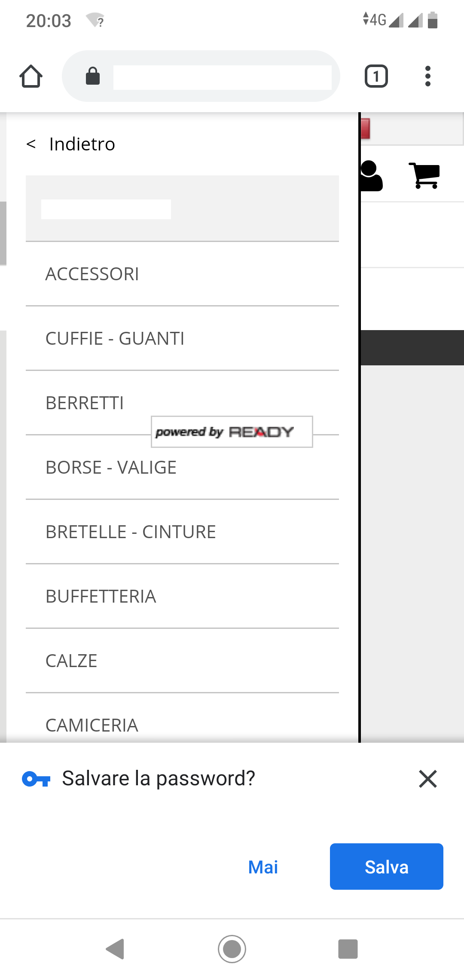This screenshot has height=980, width=464.
Task: Tap the Android recent apps square
Action: point(348,949)
